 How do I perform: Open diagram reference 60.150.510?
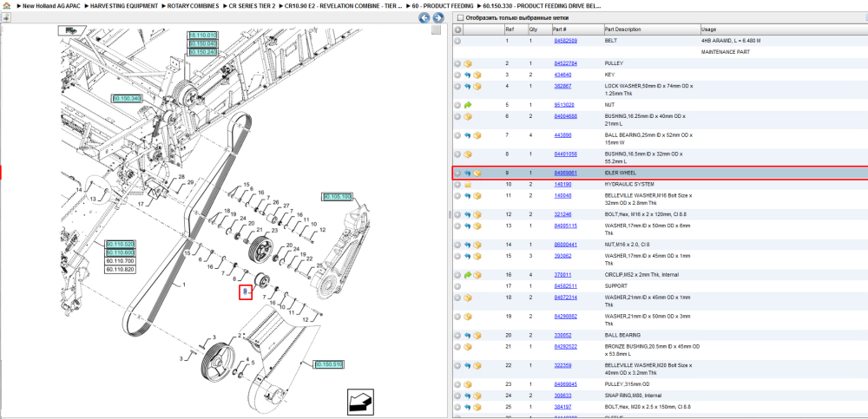(329, 364)
